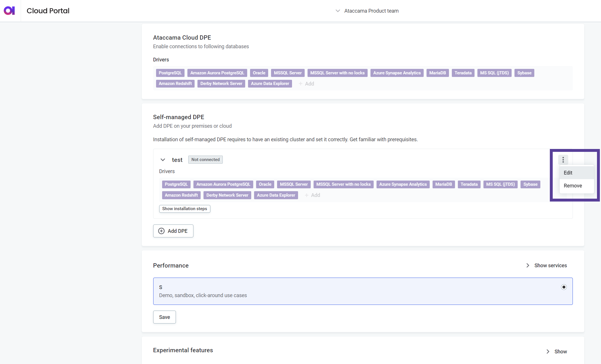
Task: Collapse the test DPE section
Action: pyautogui.click(x=163, y=160)
